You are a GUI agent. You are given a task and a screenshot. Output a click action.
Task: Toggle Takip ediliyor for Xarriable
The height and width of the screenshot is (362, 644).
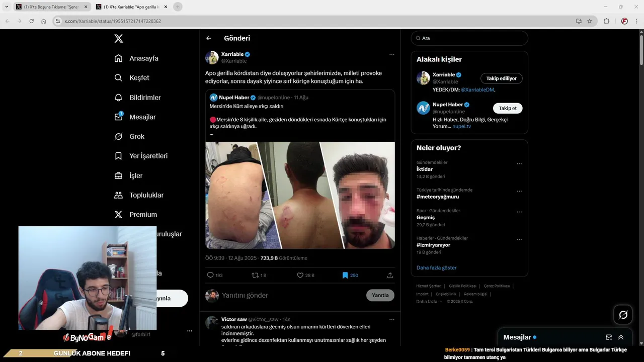point(502,78)
